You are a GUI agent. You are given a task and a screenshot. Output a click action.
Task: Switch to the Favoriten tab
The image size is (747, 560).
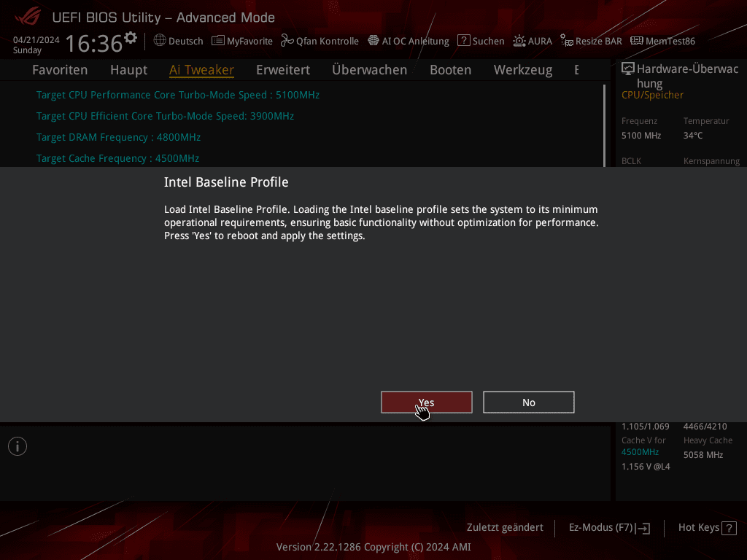coord(60,70)
